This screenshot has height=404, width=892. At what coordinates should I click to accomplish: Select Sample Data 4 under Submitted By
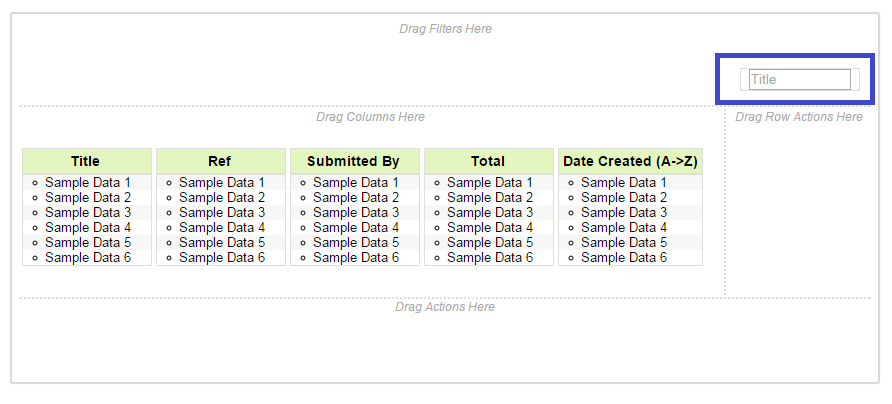coord(356,227)
